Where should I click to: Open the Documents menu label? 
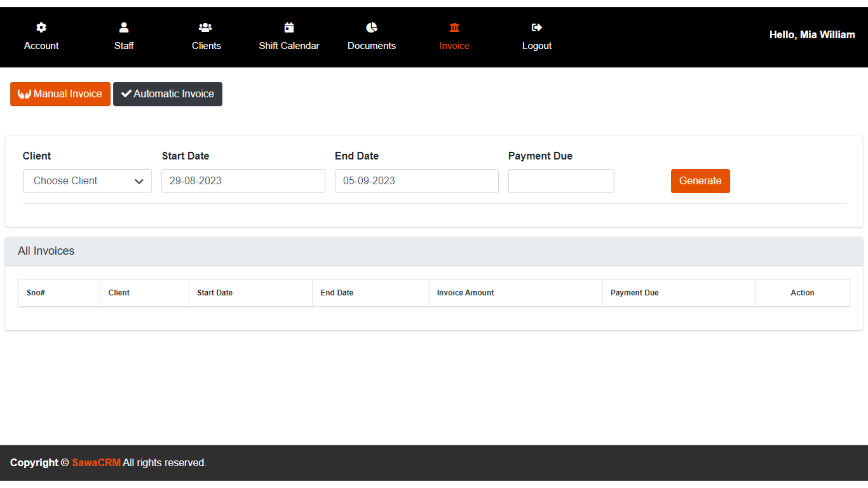(372, 46)
